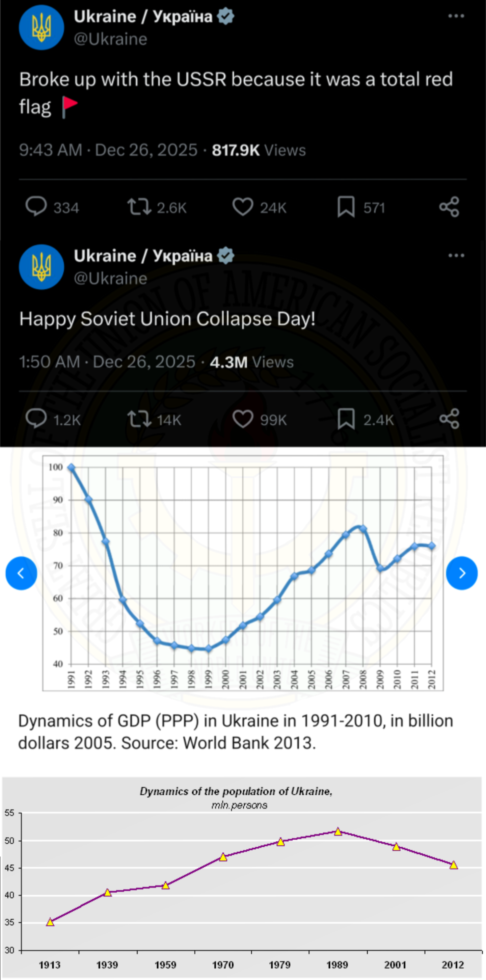Image resolution: width=486 pixels, height=980 pixels.
Task: Open Ukraine profile avatar on first tweet
Action: tap(42, 27)
